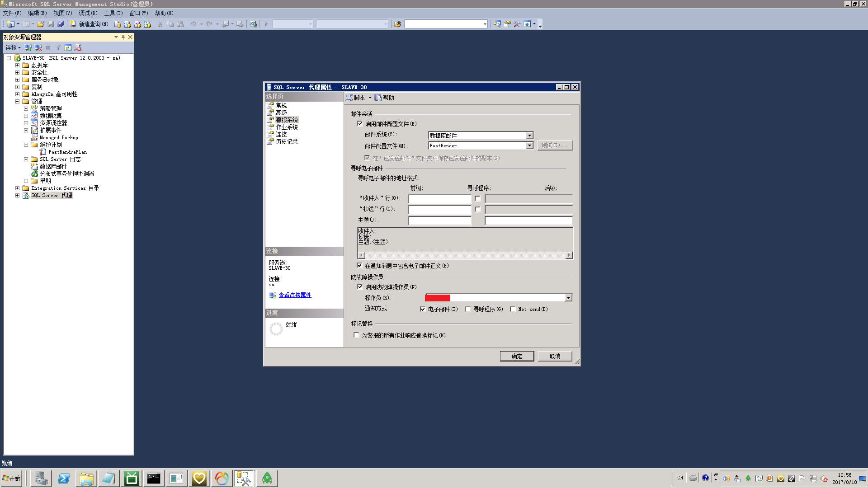The image size is (868, 488).
Task: Expand the 服务器对象 tree node
Action: pyautogui.click(x=17, y=80)
